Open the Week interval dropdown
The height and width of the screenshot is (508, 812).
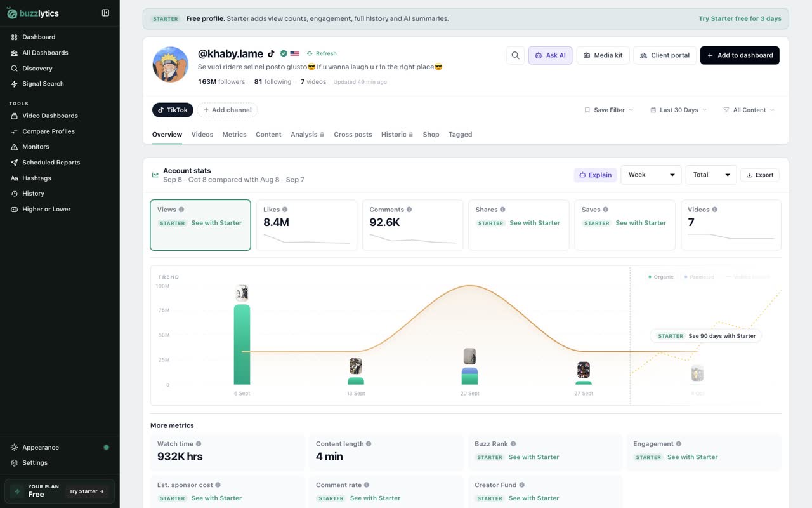click(x=651, y=175)
